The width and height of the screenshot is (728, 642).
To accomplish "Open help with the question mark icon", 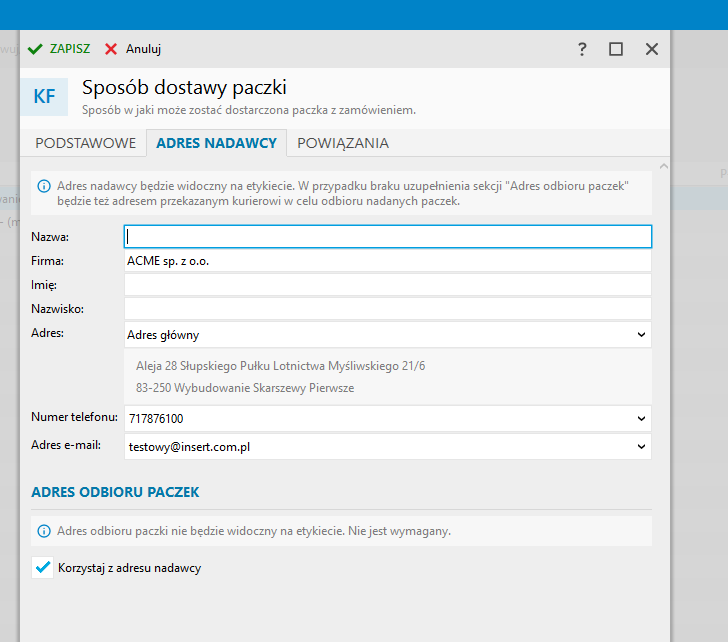I will click(x=582, y=49).
